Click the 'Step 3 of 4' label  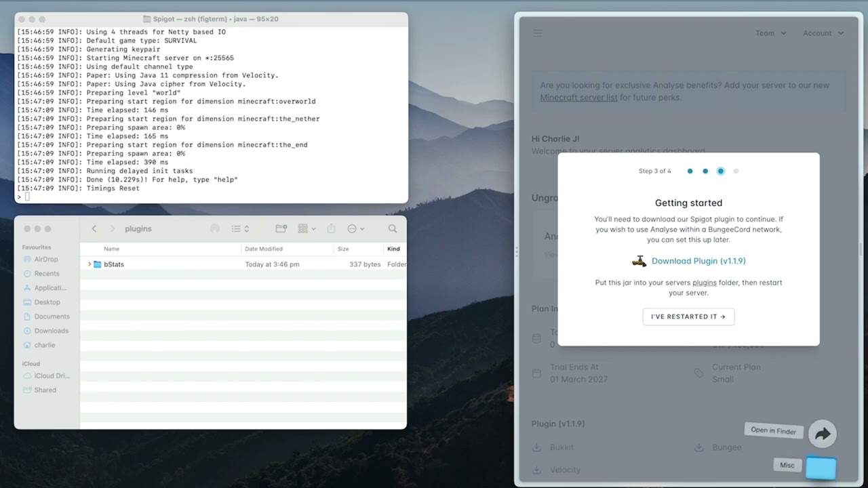[x=655, y=171]
